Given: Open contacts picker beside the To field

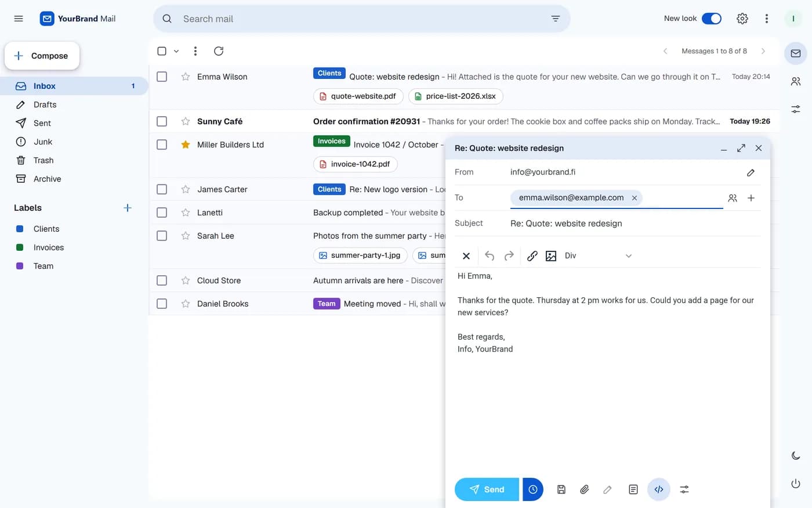Looking at the screenshot, I should click(733, 198).
